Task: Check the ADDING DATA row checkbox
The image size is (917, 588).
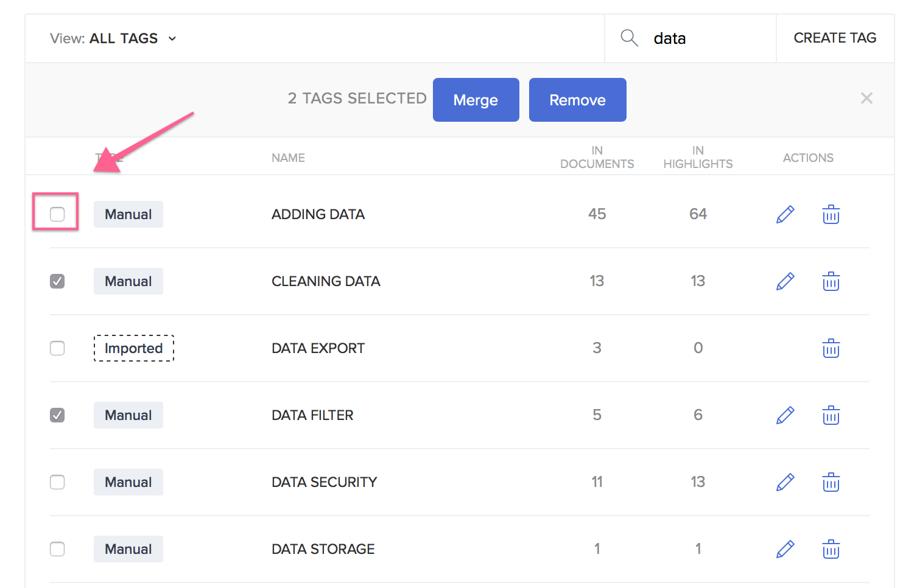Action: tap(57, 214)
